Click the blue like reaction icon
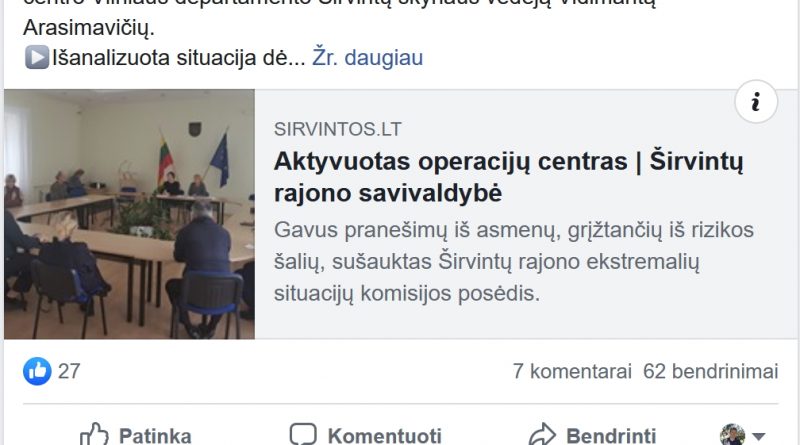This screenshot has width=800, height=445. point(37,371)
